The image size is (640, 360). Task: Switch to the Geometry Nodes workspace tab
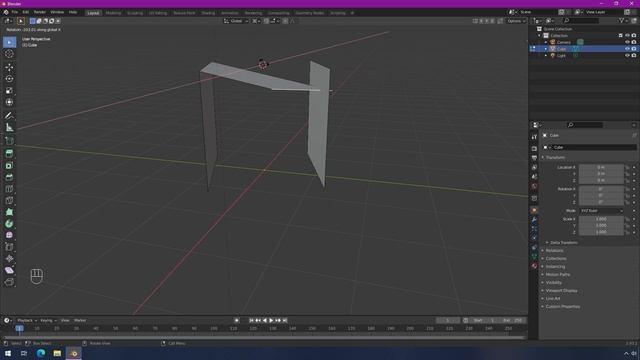309,13
